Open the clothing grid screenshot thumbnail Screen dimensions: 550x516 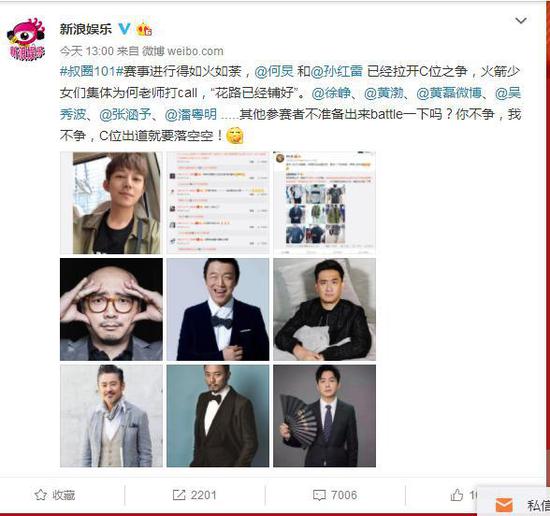click(324, 203)
